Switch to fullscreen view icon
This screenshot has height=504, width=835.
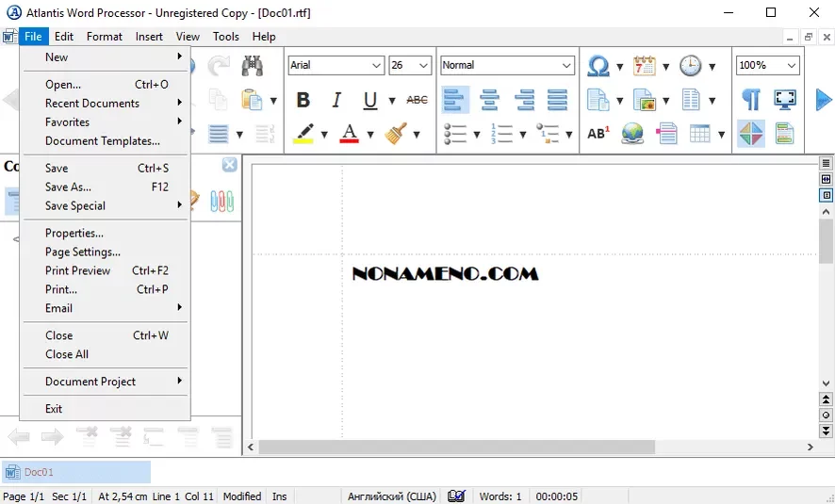784,99
